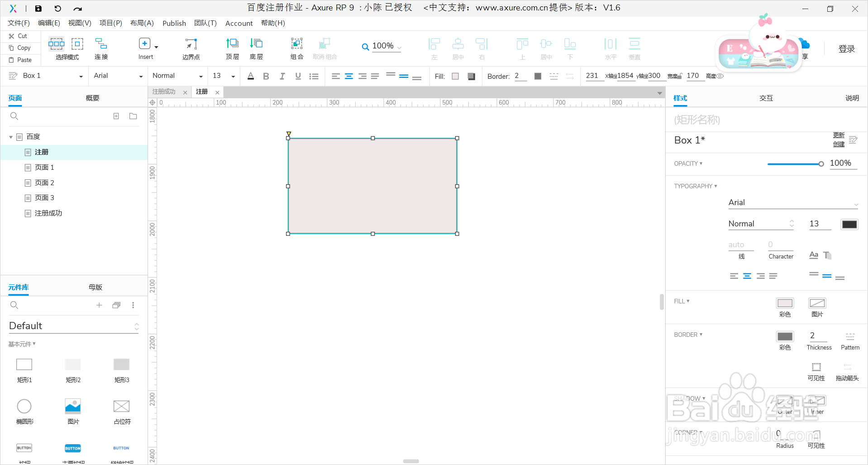The height and width of the screenshot is (465, 868).
Task: Open the Default library dropdown
Action: pos(74,326)
